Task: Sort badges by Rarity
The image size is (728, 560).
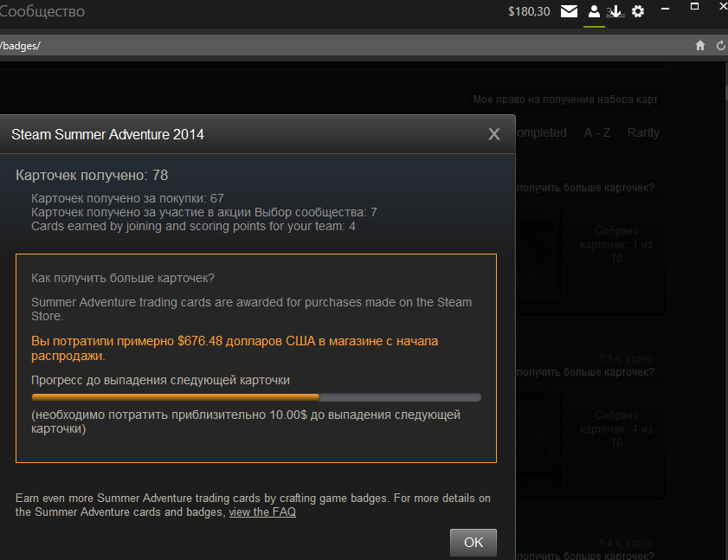Action: tap(643, 132)
